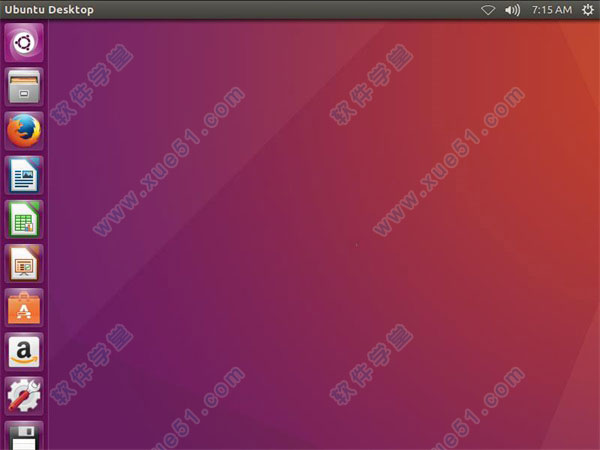Image resolution: width=600 pixels, height=450 pixels.
Task: Open the session power gear menu
Action: (587, 10)
